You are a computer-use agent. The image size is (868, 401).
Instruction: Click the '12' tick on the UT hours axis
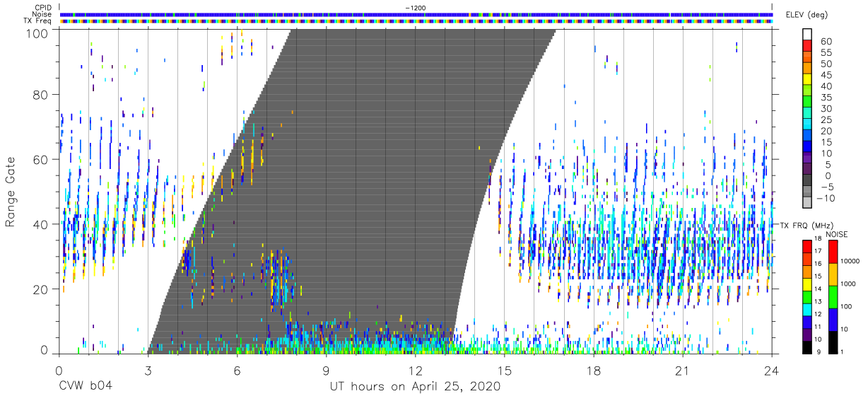pos(415,371)
